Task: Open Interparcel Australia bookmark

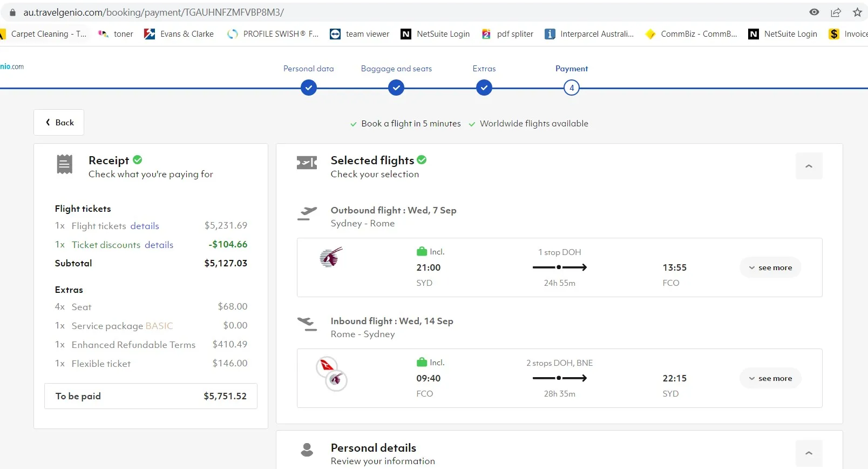Action: [x=589, y=34]
